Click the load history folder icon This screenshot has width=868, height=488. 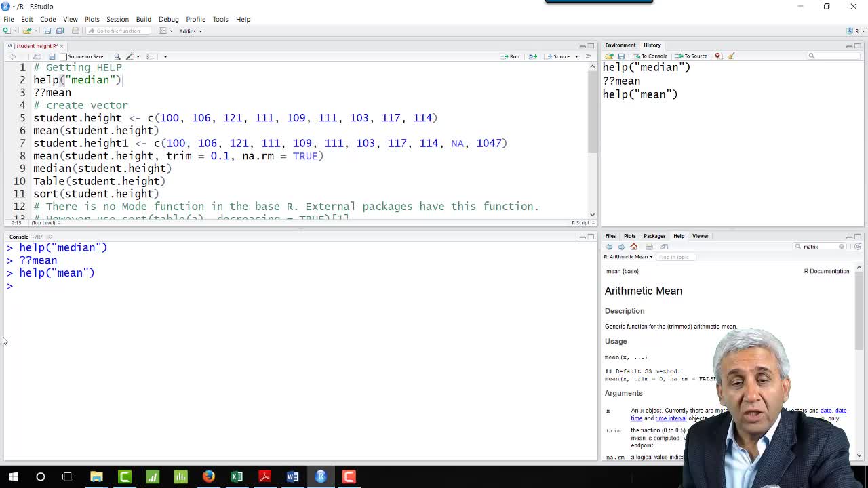coord(609,56)
